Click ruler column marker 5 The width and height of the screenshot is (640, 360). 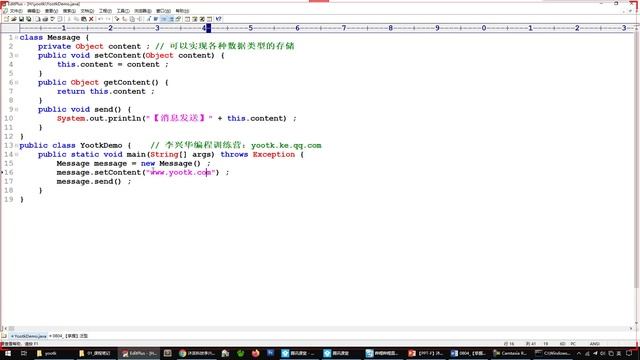coord(250,28)
